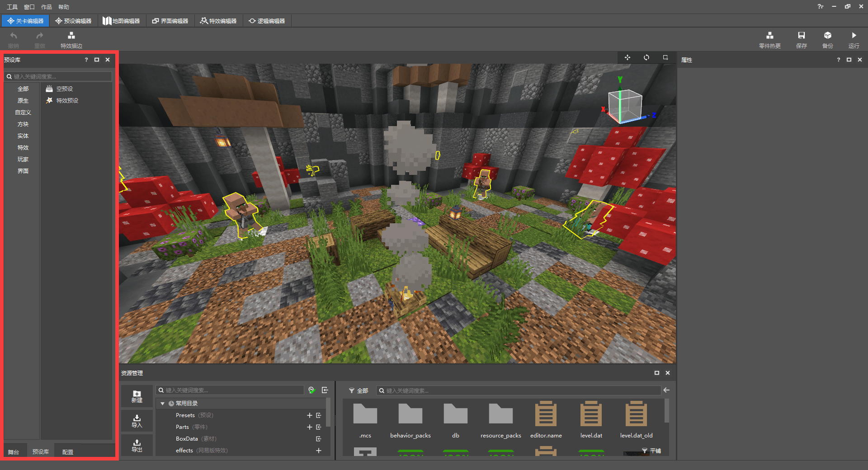This screenshot has width=868, height=470.
Task: Add a new item to Parts with plus
Action: [x=310, y=427]
